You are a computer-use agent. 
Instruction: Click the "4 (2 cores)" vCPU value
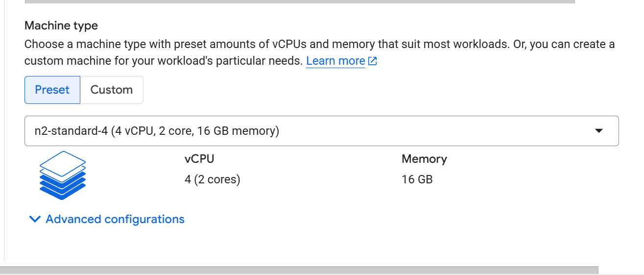pos(213,179)
